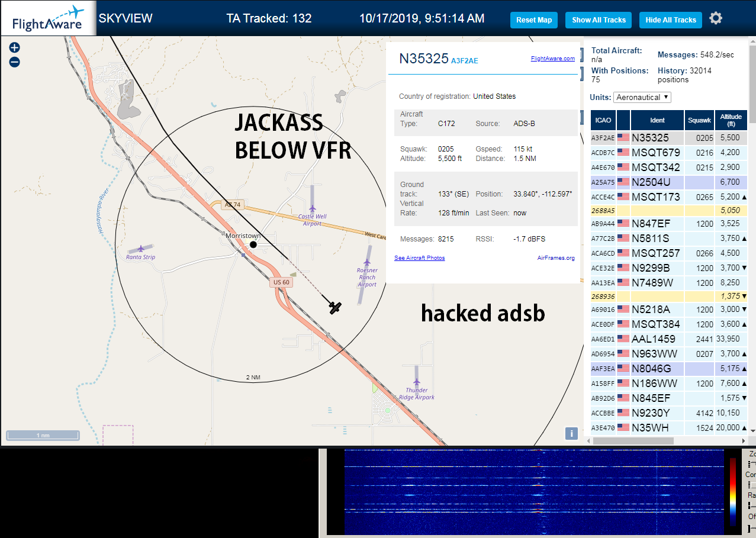The height and width of the screenshot is (538, 756).
Task: Click the US 60 highway shield
Action: (x=282, y=282)
